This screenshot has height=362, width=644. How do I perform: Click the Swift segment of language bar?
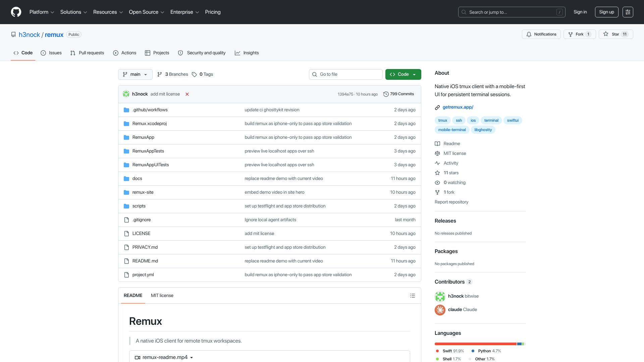click(476, 344)
